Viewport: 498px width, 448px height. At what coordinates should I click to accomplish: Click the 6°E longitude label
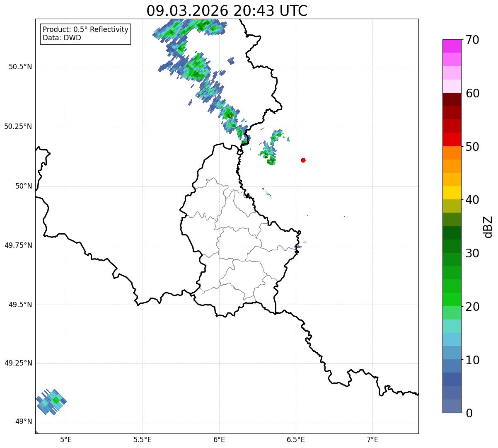coord(219,439)
